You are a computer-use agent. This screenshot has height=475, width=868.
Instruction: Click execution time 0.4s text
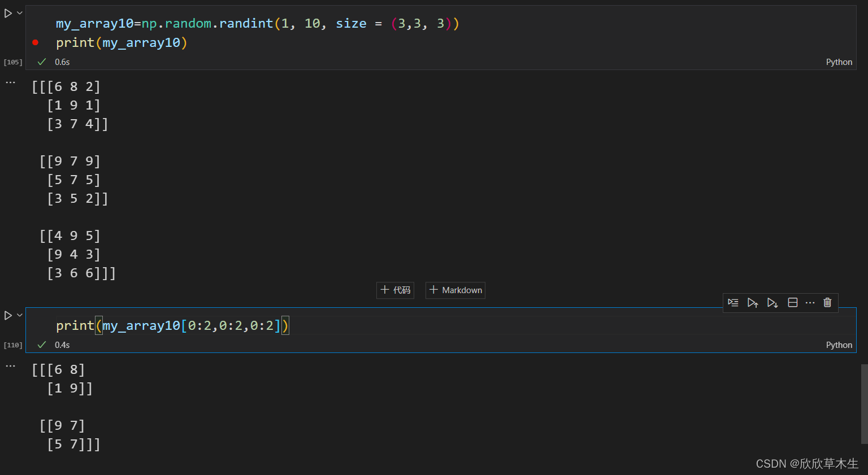pos(62,345)
